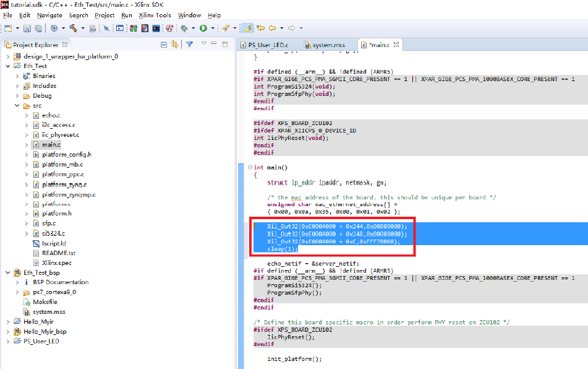Click Collapse All in Project Explorer
Screen dimensions: 588x369
click(164, 45)
